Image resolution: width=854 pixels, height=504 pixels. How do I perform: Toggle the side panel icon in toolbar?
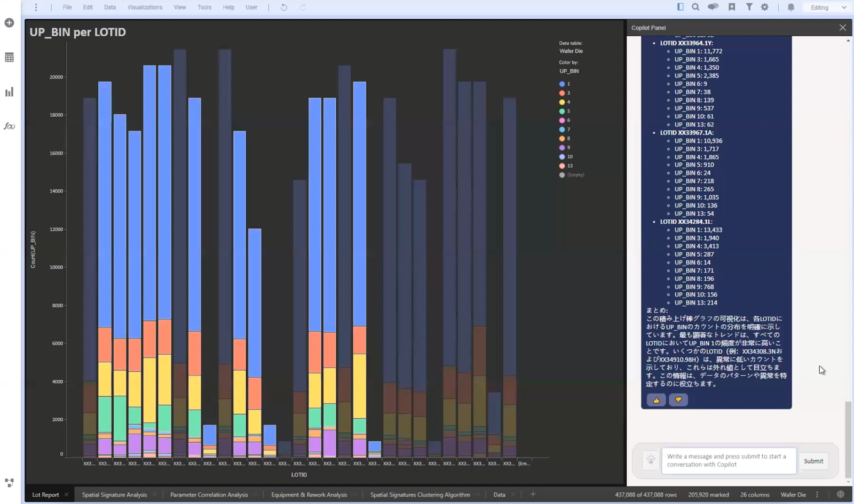(680, 7)
